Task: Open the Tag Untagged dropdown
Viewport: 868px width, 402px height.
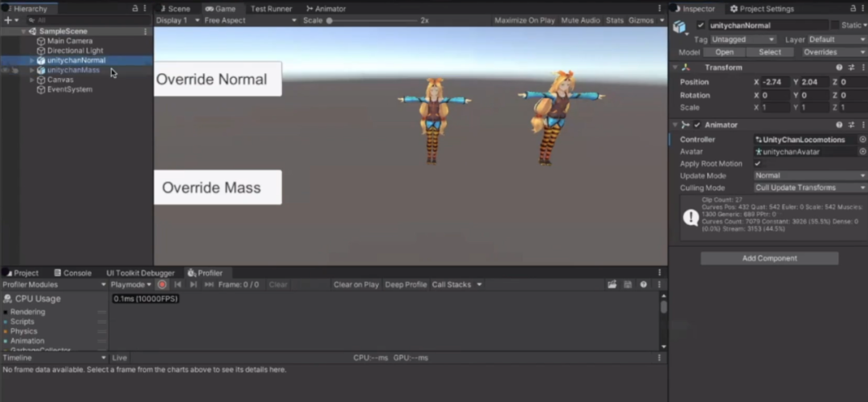Action: click(x=743, y=40)
